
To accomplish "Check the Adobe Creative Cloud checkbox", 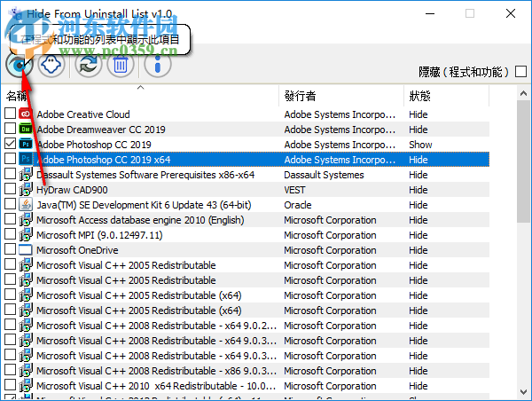I will (10, 113).
